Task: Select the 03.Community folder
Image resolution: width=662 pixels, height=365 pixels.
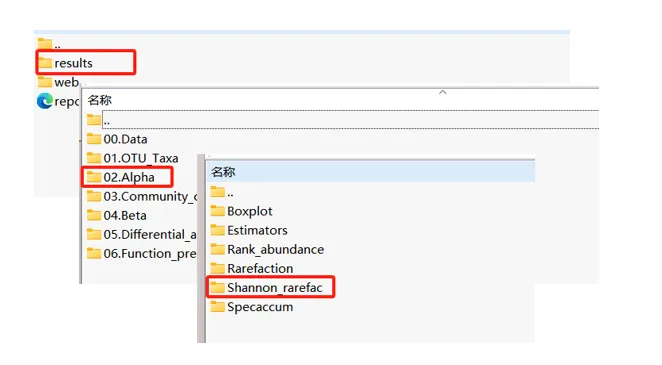Action: pyautogui.click(x=141, y=197)
